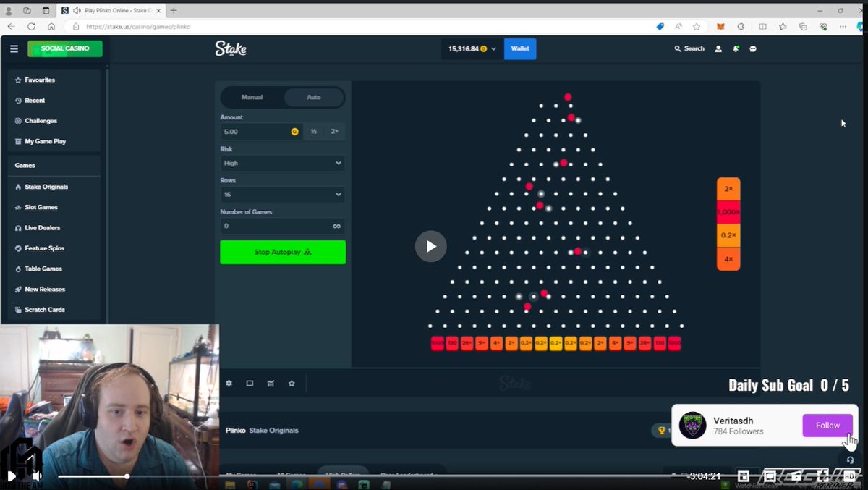Viewport: 868px width, 490px height.
Task: Click the 2× result history swatch
Action: 728,189
